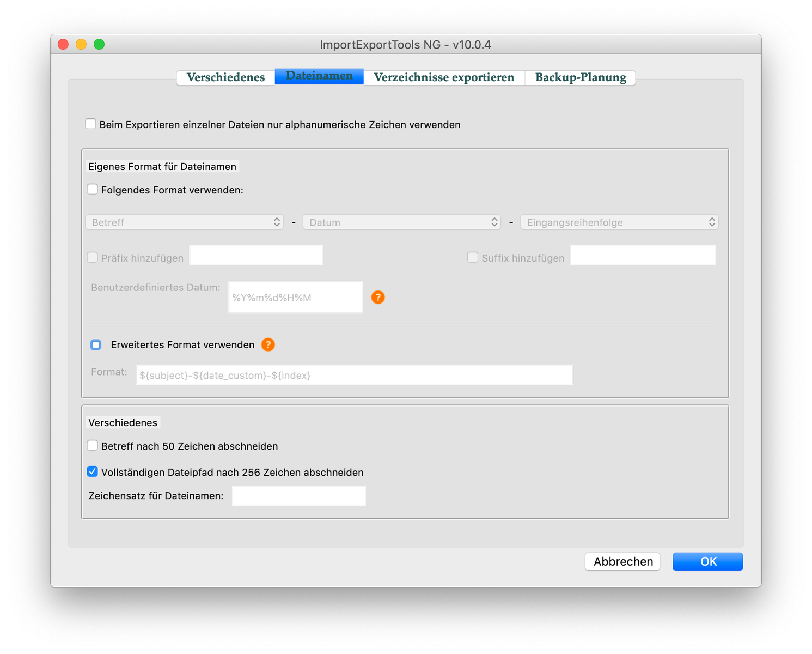
Task: Check 'Folgendes Format verwenden' option
Action: pos(93,190)
